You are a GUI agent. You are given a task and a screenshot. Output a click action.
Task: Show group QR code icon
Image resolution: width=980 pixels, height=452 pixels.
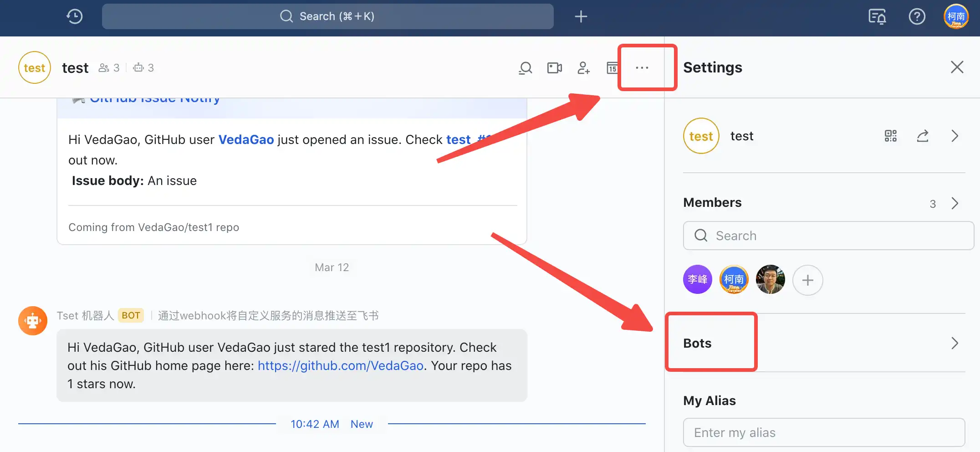click(891, 136)
